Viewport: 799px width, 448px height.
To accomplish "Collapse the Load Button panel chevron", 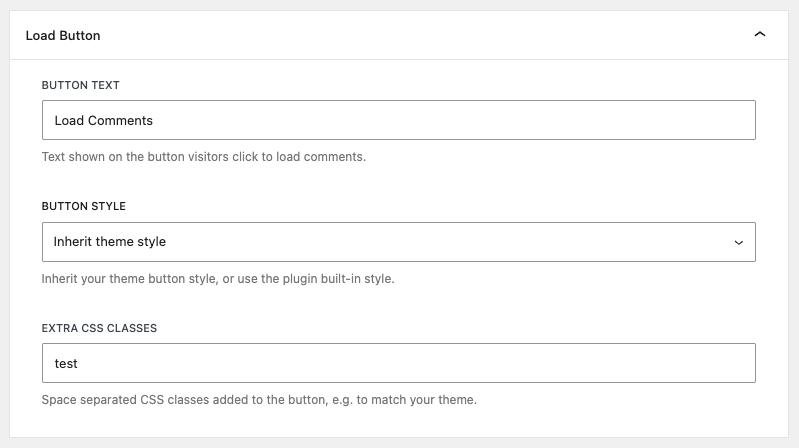I will 759,35.
